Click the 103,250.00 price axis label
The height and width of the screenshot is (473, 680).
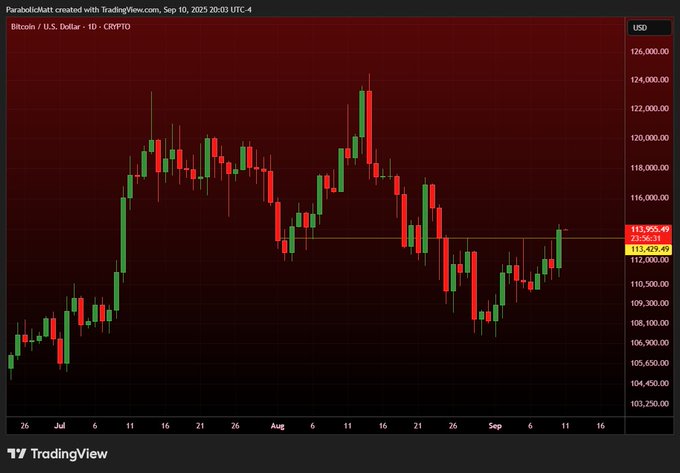[649, 404]
